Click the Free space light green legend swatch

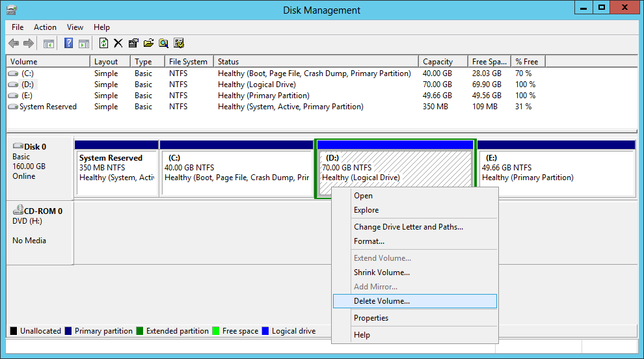pos(215,331)
